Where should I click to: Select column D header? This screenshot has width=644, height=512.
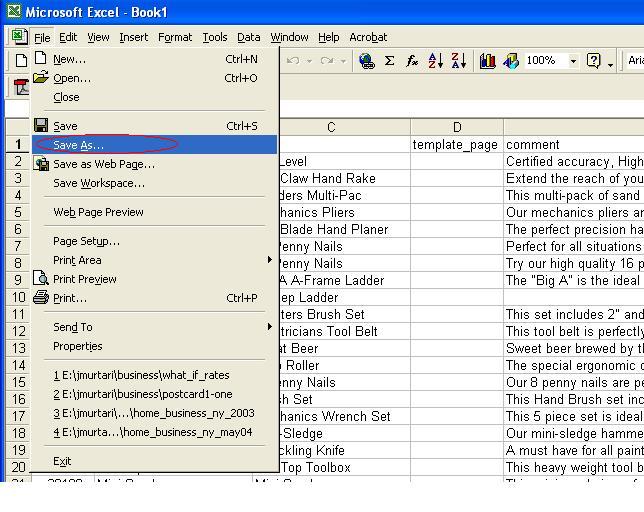coord(457,127)
